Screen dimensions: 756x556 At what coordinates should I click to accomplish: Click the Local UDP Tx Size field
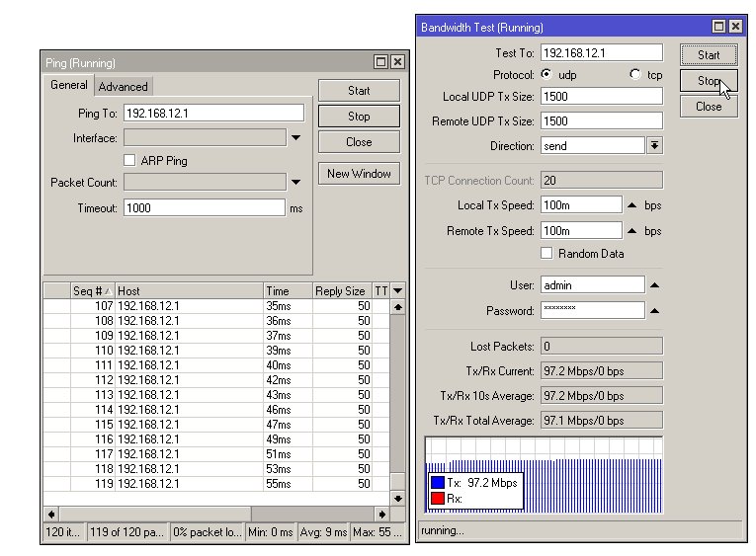pos(602,97)
